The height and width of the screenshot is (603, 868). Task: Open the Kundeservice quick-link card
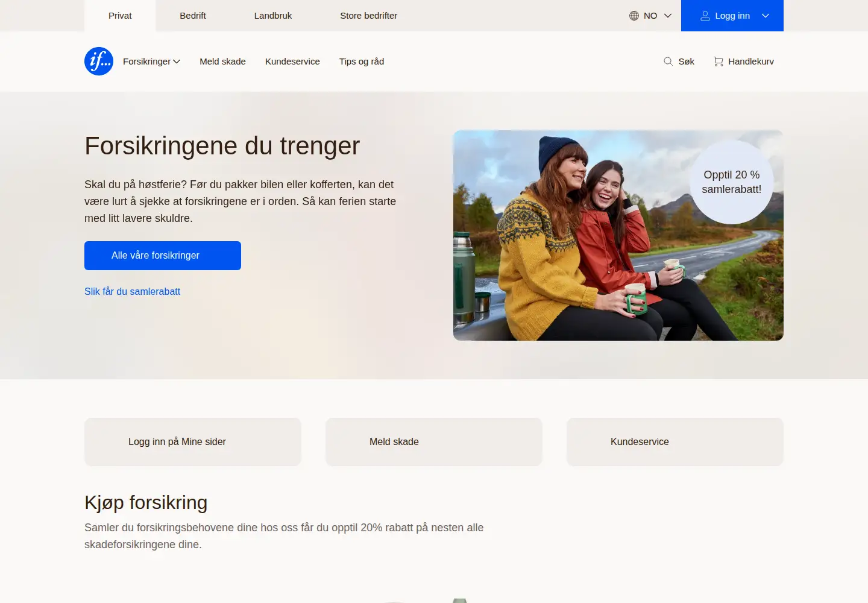[675, 442]
